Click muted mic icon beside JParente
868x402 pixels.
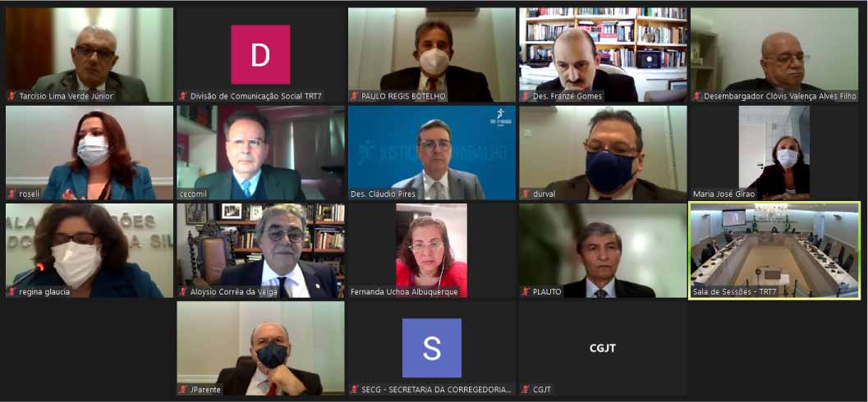[183, 390]
